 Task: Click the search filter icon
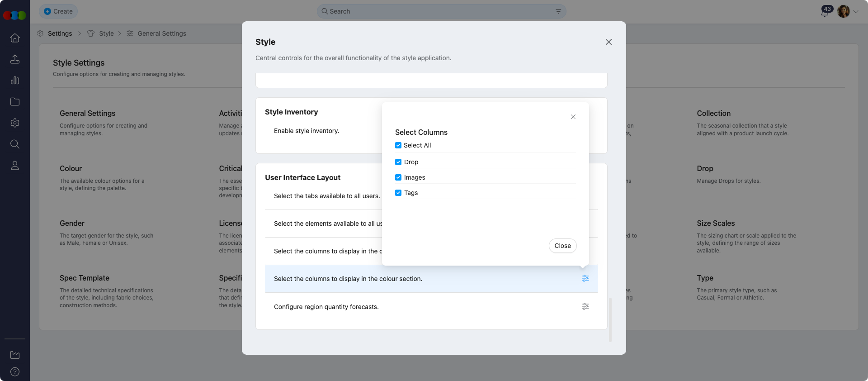[558, 11]
